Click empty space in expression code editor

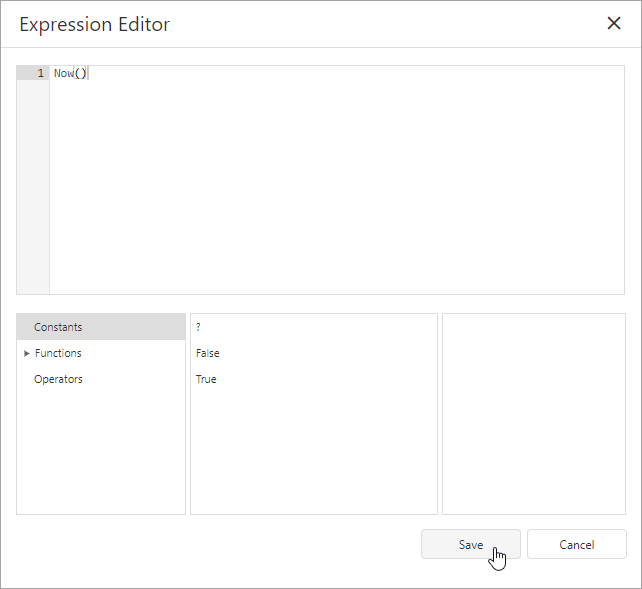tap(330, 190)
